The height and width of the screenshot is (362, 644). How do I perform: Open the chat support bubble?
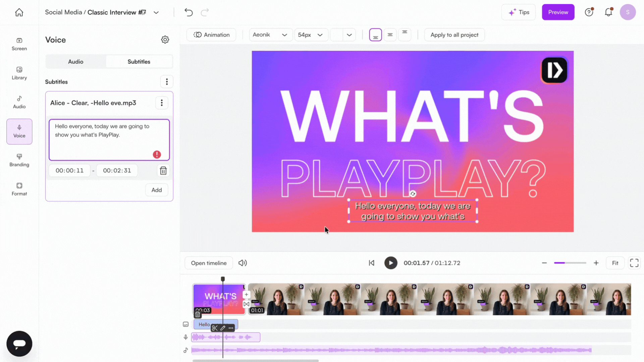[x=19, y=344]
